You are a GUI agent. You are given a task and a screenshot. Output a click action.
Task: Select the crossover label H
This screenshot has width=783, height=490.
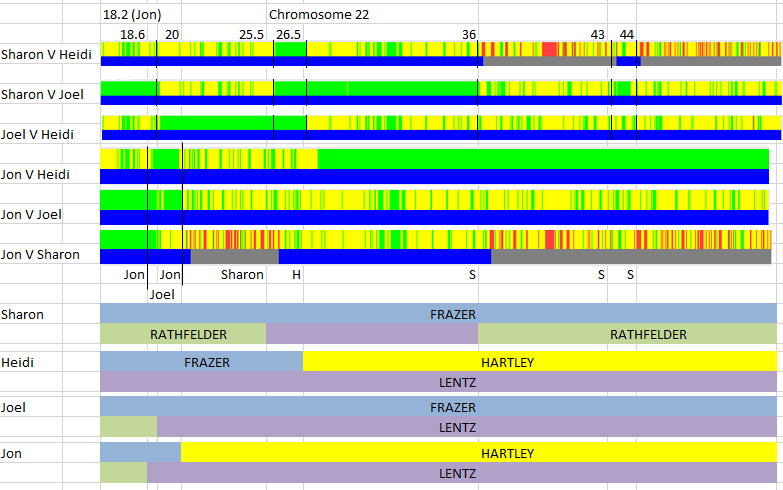coord(296,274)
